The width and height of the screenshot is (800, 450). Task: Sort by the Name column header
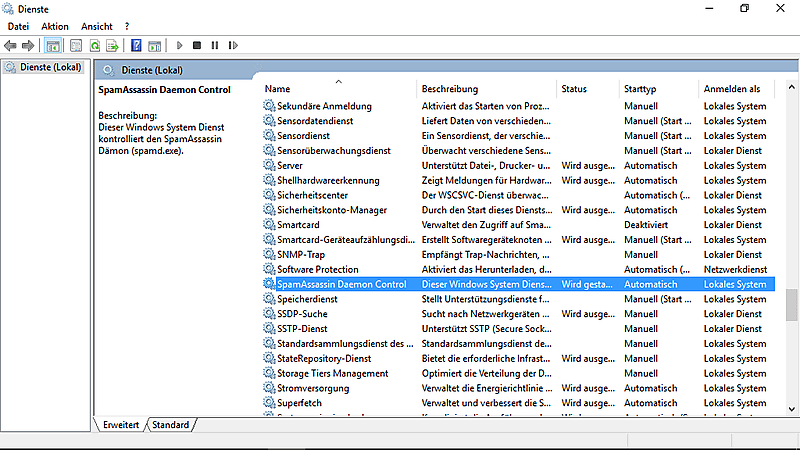coord(339,89)
